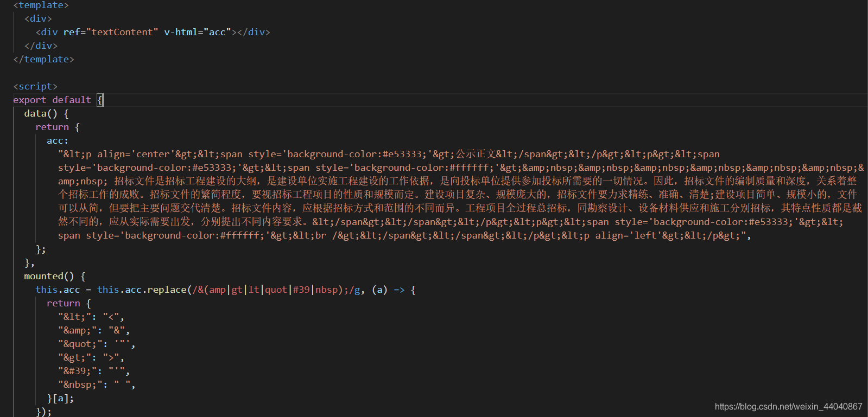The width and height of the screenshot is (868, 417).
Task: Click the "&quot;" mapping line
Action: (97, 344)
